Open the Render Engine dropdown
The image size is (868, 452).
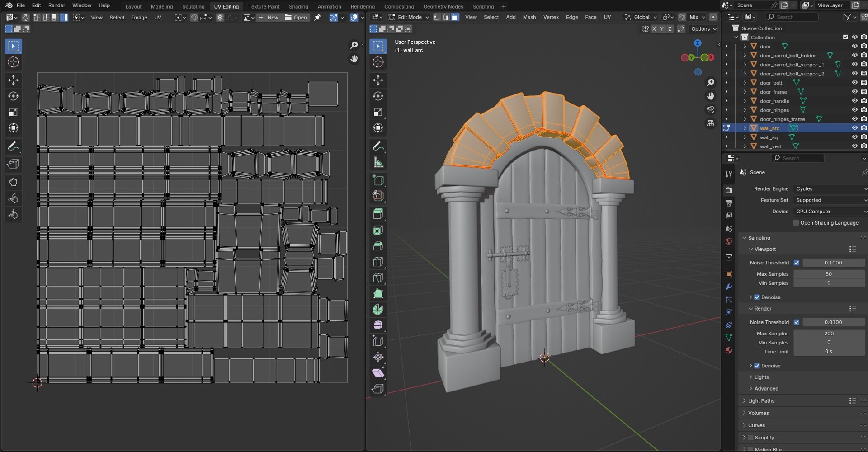(x=830, y=189)
